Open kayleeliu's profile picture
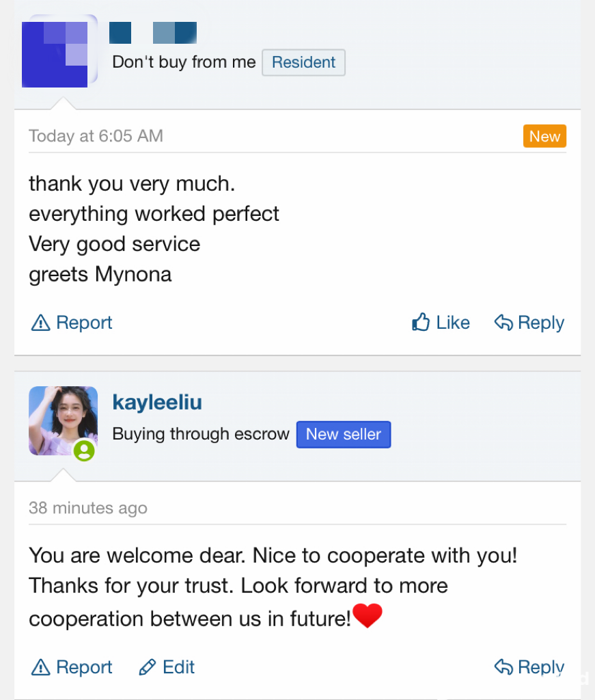The image size is (595, 700). coord(63,420)
